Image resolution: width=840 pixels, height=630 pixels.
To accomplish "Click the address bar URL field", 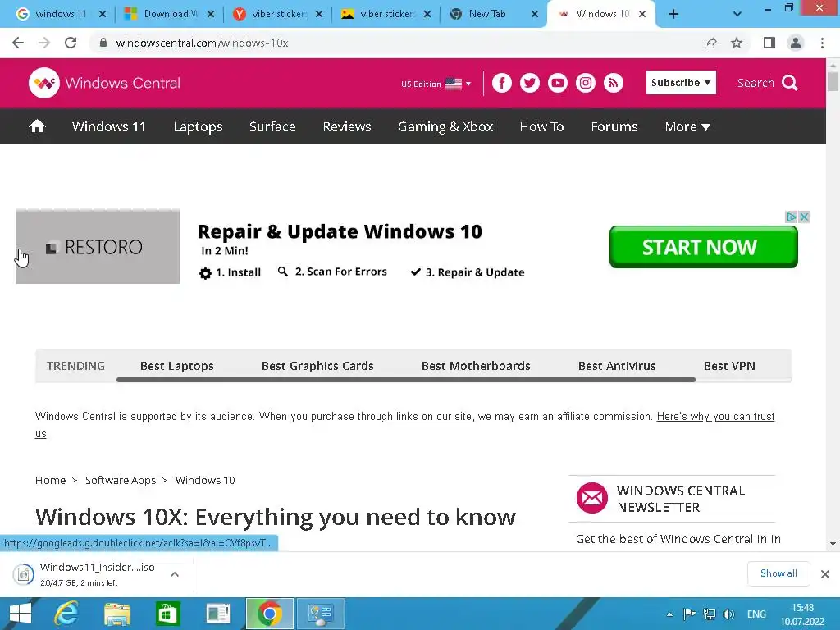I will coord(396,43).
